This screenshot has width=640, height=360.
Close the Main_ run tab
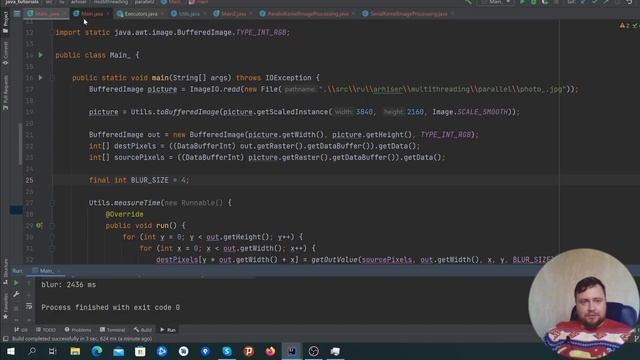[59, 271]
